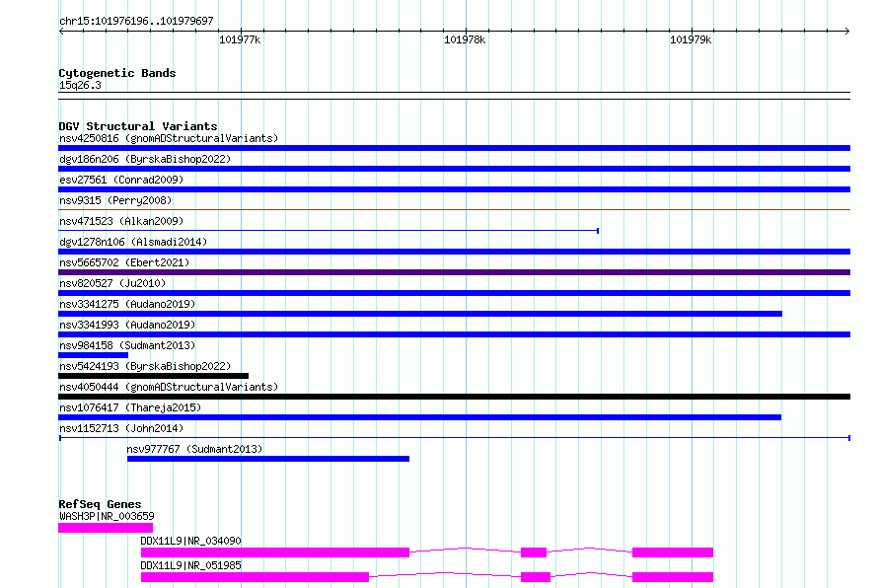Image resolution: width=878 pixels, height=588 pixels.
Task: Open the DDX11L9|NR_034090 gene label
Action: point(191,541)
